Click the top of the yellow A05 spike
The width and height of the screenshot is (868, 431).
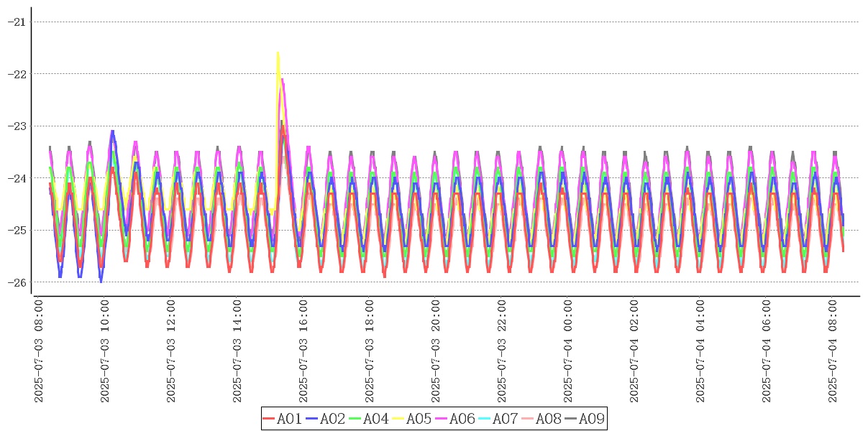pos(278,53)
